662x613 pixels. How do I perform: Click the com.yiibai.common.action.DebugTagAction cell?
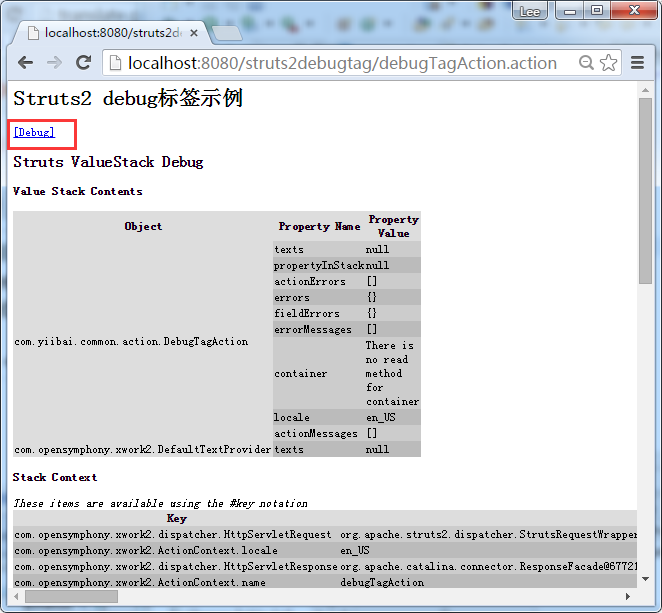pos(131,341)
